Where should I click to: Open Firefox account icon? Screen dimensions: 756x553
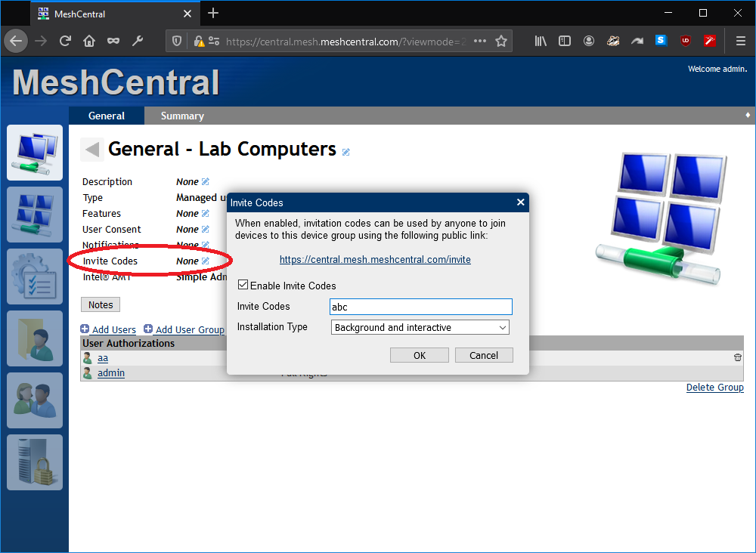tap(589, 41)
